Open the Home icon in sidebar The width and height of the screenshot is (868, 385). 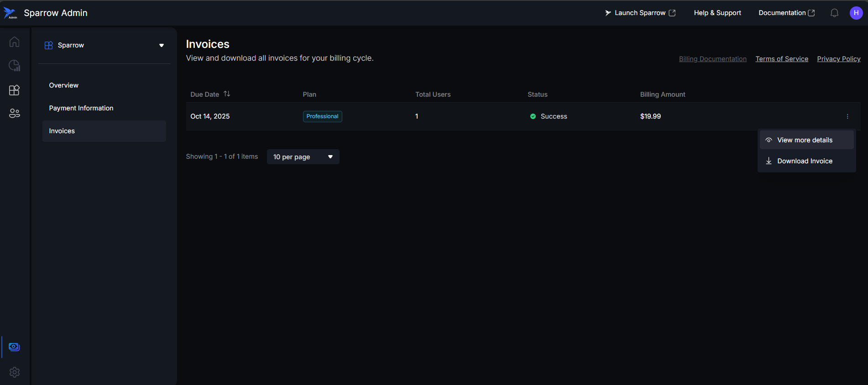point(14,42)
